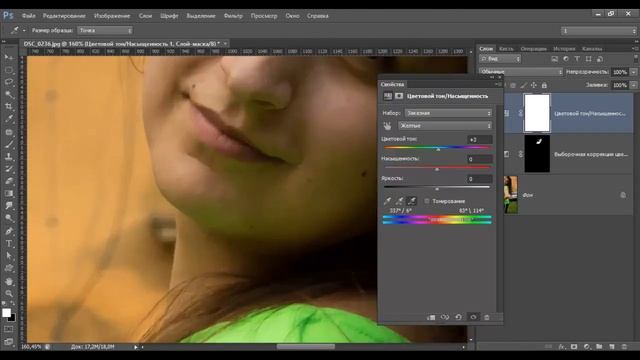Open the Выделение menu
Viewport: 640px width, 360px height.
[x=201, y=16]
